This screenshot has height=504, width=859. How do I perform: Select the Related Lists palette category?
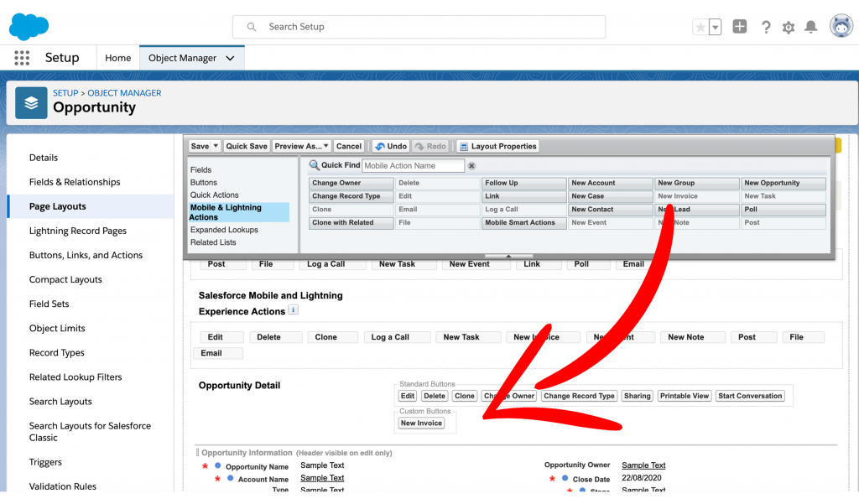tap(213, 242)
